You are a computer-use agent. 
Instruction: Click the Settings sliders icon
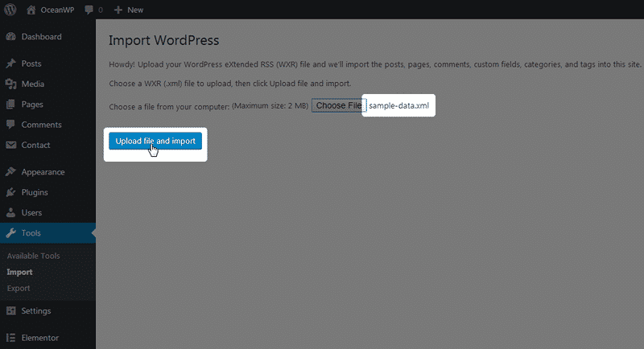coord(11,311)
